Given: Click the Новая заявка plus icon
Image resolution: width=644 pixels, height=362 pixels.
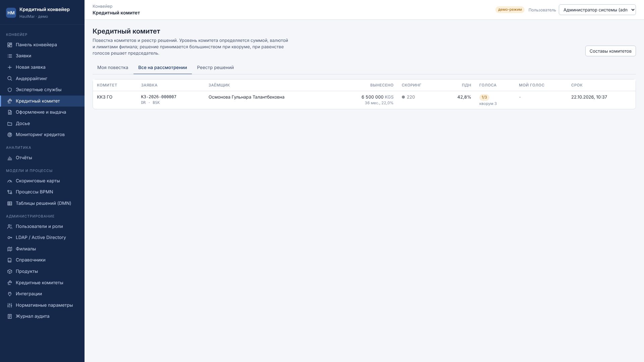Looking at the screenshot, I should [10, 67].
